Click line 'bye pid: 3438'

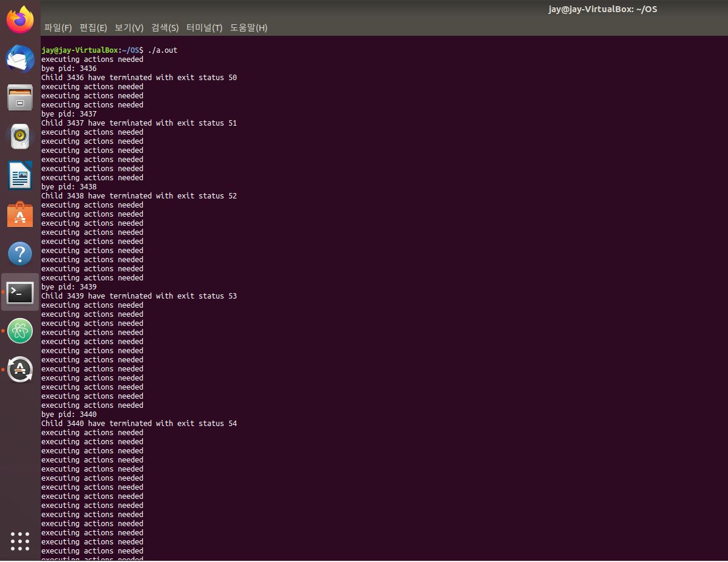click(x=69, y=187)
